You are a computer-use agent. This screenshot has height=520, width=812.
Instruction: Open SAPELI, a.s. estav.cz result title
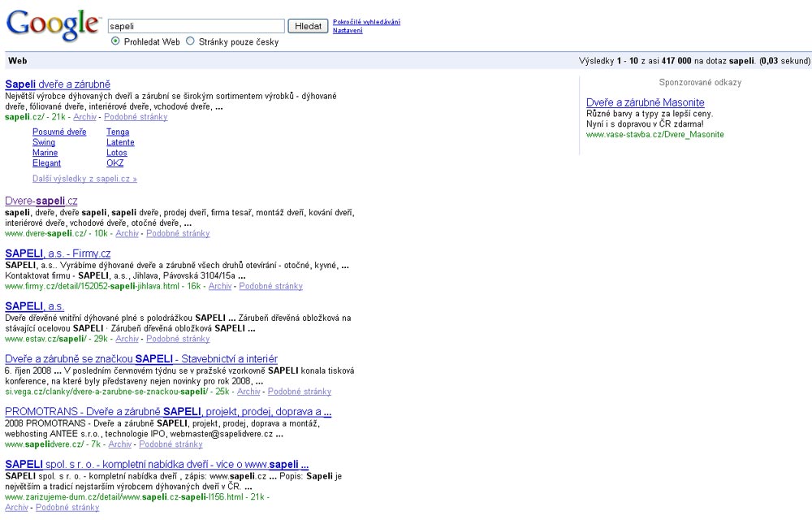click(35, 306)
